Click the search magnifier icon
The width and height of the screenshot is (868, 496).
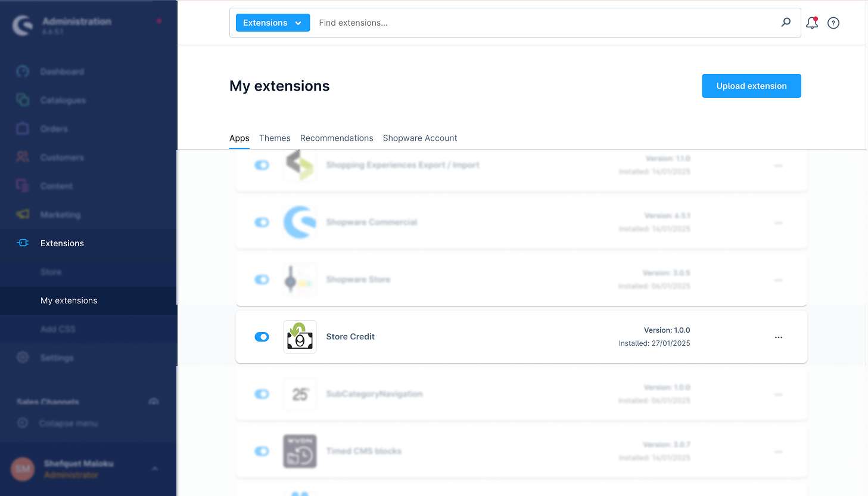(x=786, y=23)
